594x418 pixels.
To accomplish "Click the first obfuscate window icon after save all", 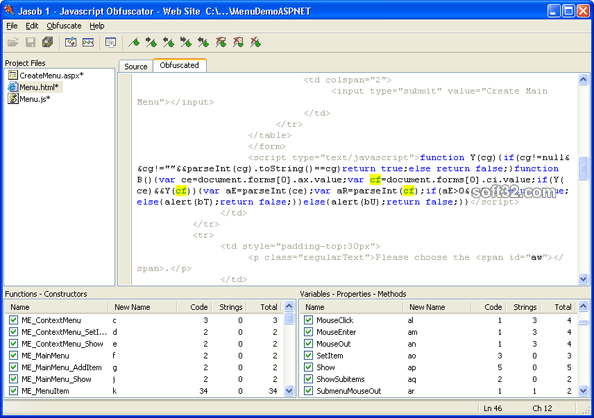I will coord(71,42).
